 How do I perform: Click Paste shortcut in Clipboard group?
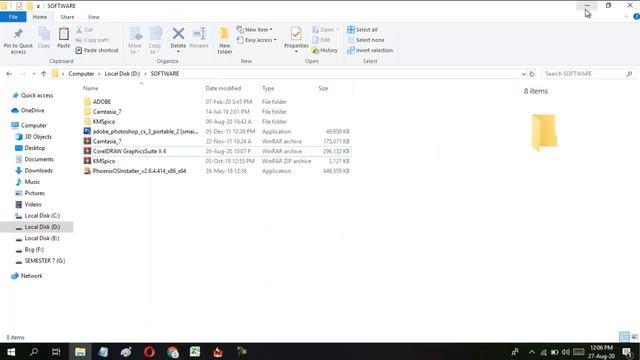coord(97,50)
